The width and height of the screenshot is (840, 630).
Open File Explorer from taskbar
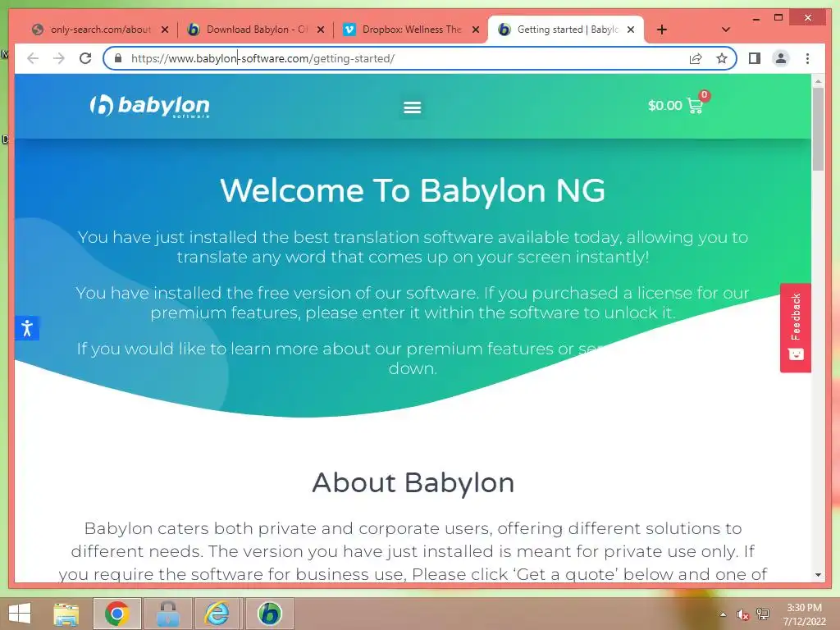coord(66,614)
